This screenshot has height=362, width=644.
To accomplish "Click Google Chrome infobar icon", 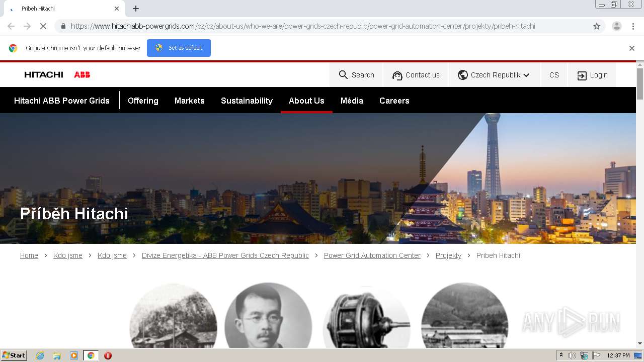I will pyautogui.click(x=13, y=48).
